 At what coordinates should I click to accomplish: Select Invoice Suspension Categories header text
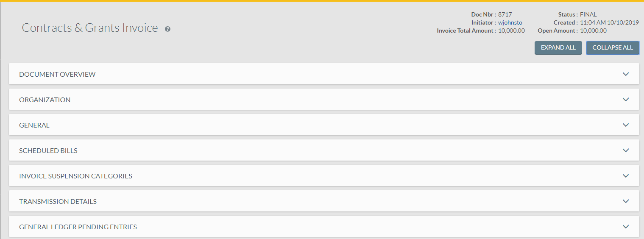coord(75,176)
